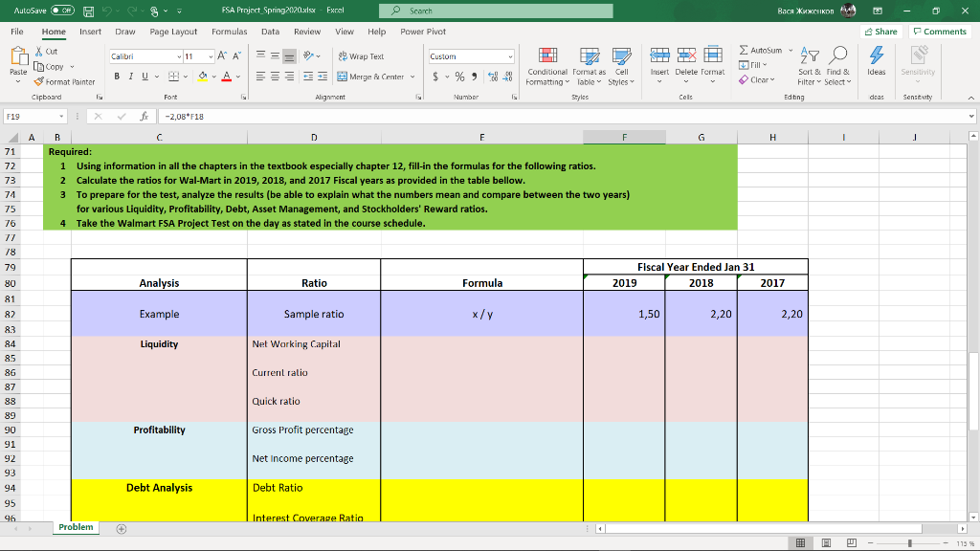Expand Merge & Center options arrow

(x=412, y=77)
